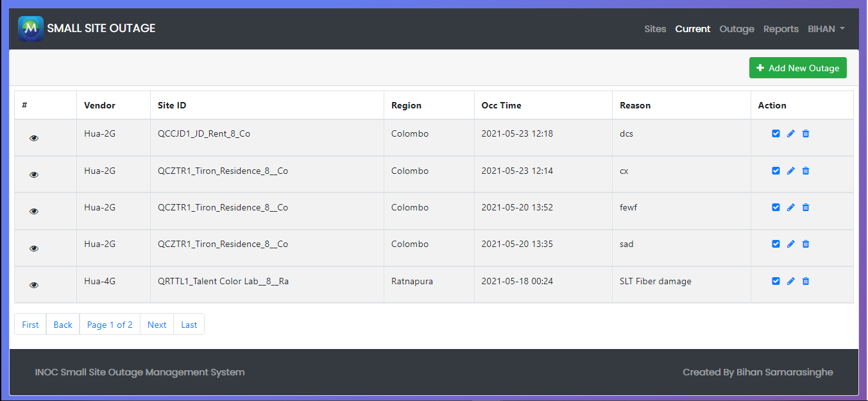The height and width of the screenshot is (401, 868).
Task: Click the Next pagination control
Action: [157, 324]
